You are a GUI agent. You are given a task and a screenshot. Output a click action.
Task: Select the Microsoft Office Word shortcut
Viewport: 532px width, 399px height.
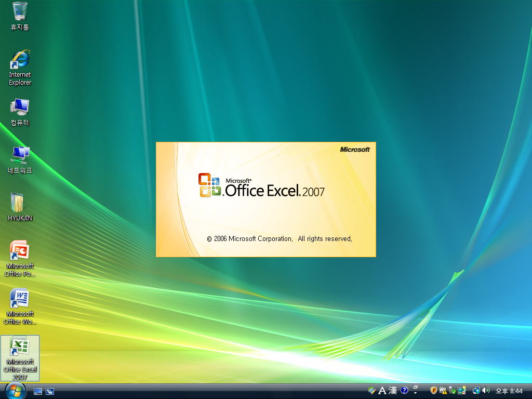pyautogui.click(x=20, y=307)
